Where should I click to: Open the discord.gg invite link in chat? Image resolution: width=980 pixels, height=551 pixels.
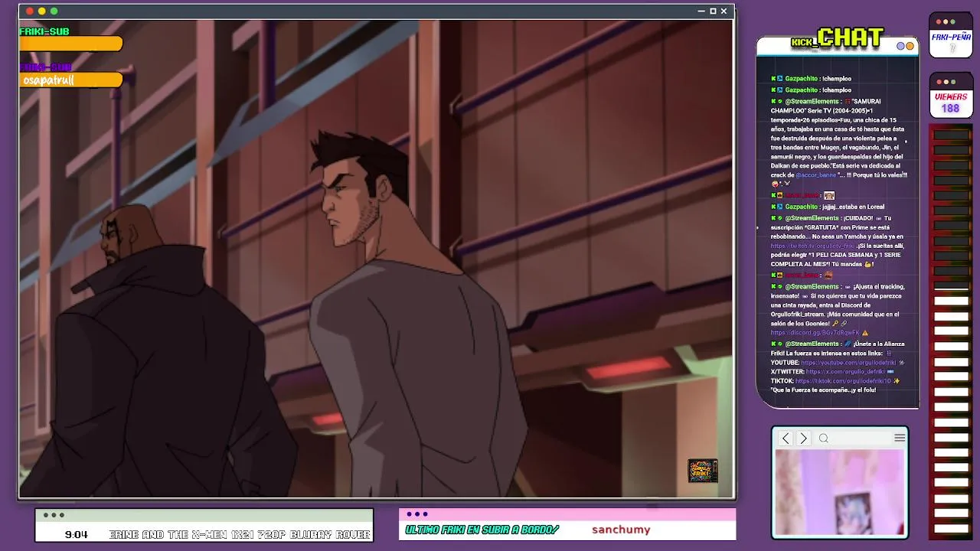[x=815, y=333]
